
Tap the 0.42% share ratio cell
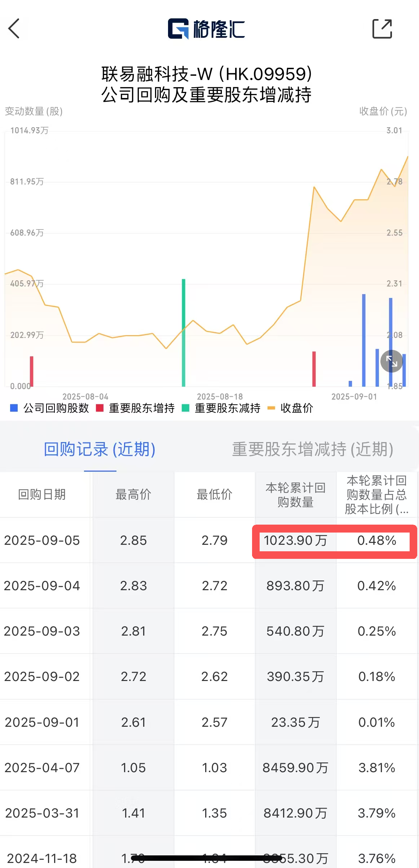[377, 586]
